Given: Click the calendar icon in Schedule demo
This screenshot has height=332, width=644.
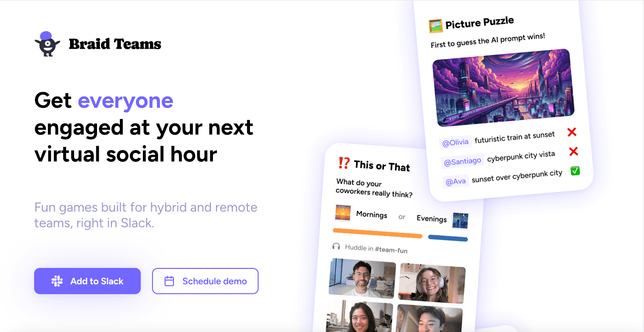Looking at the screenshot, I should 169,281.
